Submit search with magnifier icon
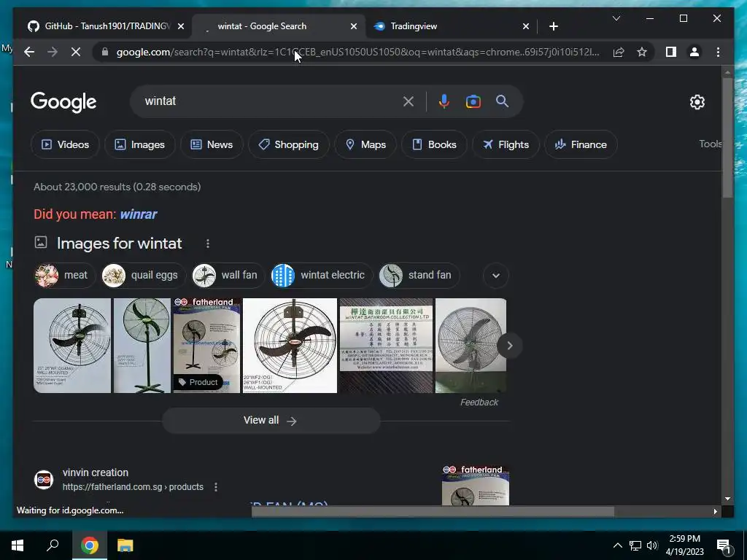This screenshot has width=747, height=560. pos(502,101)
